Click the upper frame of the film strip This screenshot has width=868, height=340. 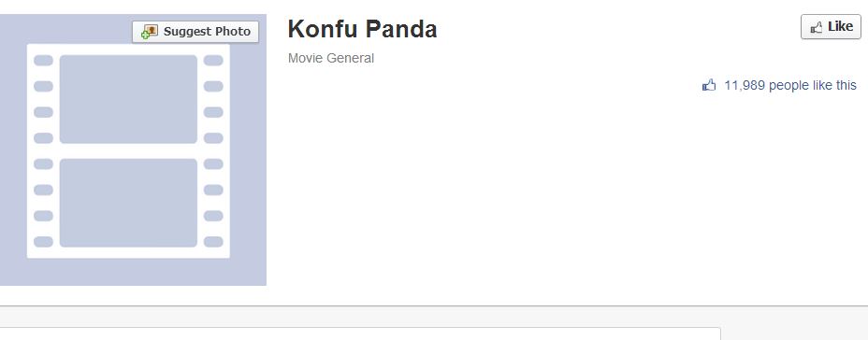click(128, 99)
